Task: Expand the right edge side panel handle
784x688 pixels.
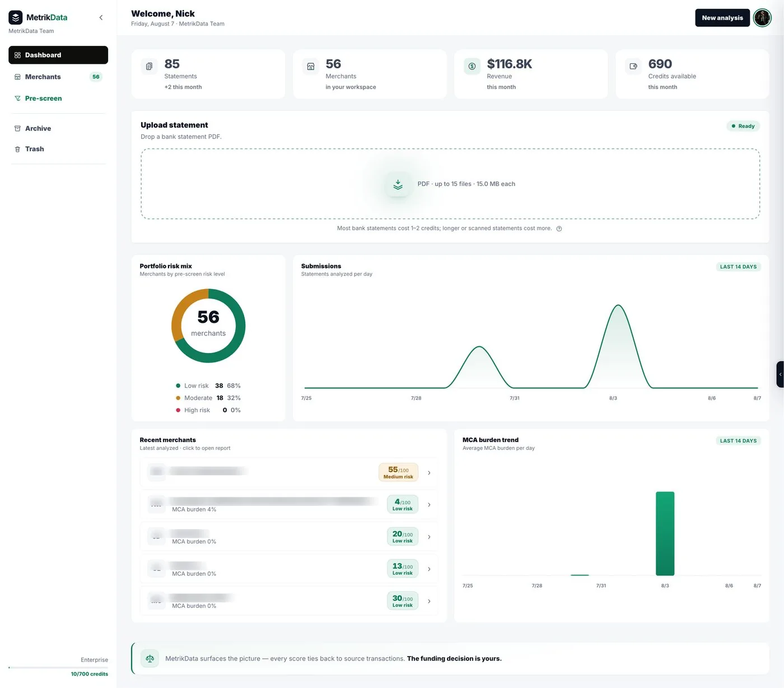Action: tap(780, 374)
